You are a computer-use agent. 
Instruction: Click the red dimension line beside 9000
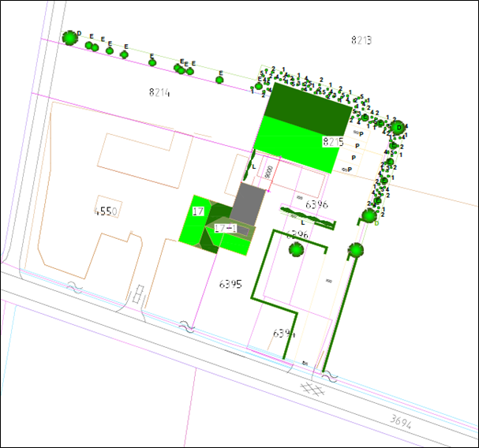coord(275,174)
